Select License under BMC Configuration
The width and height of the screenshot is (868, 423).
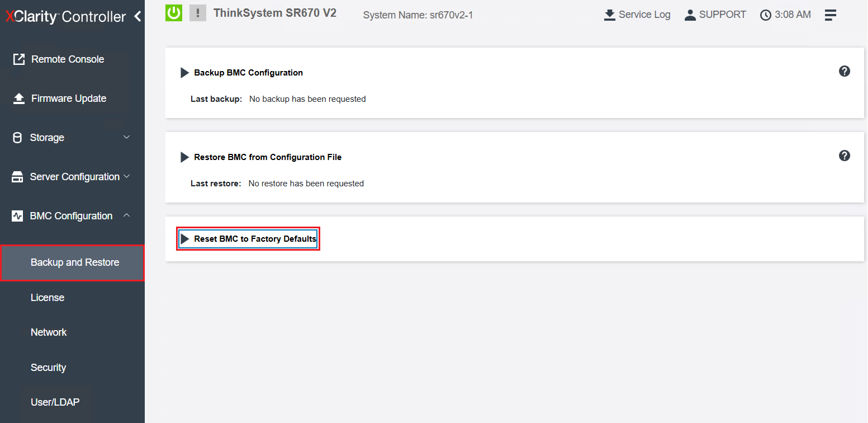tap(48, 298)
